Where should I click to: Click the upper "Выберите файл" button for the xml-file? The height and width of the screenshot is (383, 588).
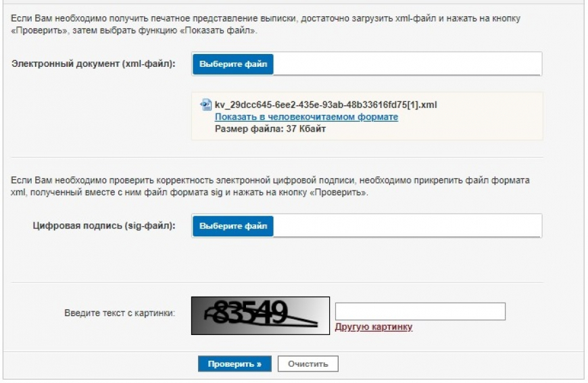pyautogui.click(x=233, y=64)
